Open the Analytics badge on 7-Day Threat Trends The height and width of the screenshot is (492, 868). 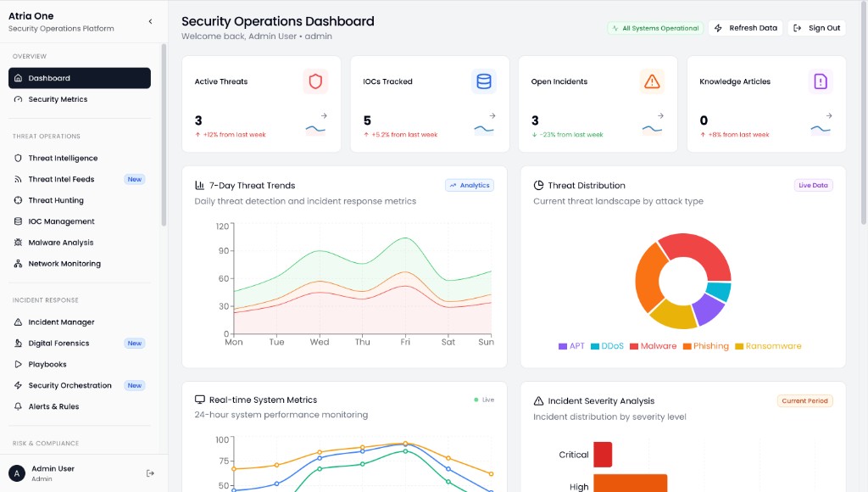pos(469,185)
